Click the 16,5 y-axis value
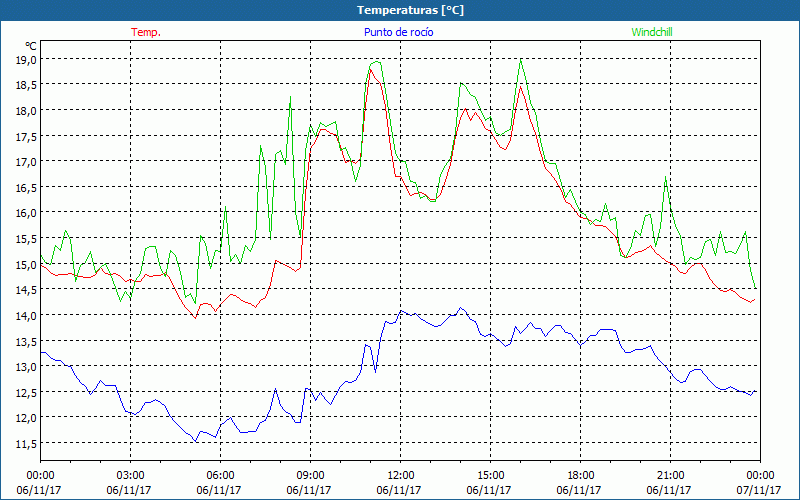Image resolution: width=800 pixels, height=500 pixels. (26, 188)
